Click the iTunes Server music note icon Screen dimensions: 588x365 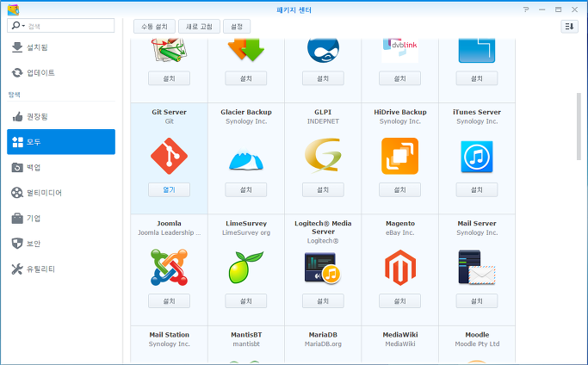(x=477, y=157)
